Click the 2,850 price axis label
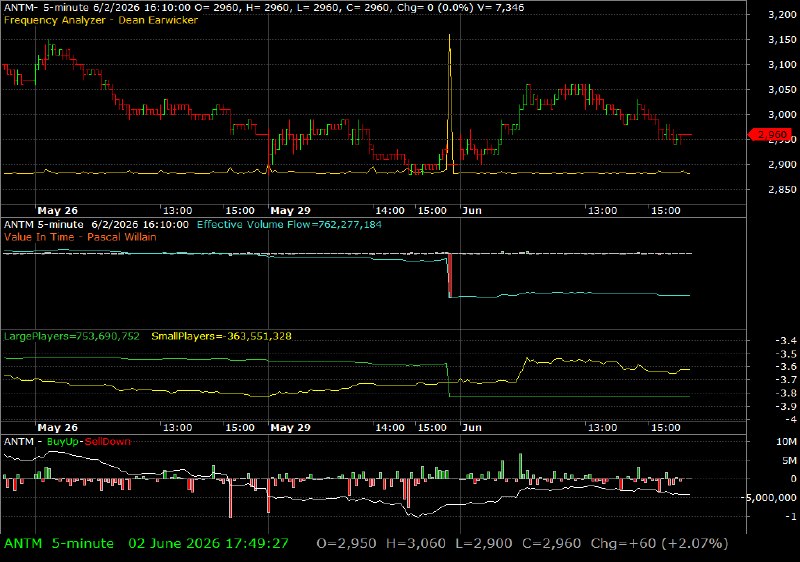Screen dimensions: 800x562 [x=782, y=189]
